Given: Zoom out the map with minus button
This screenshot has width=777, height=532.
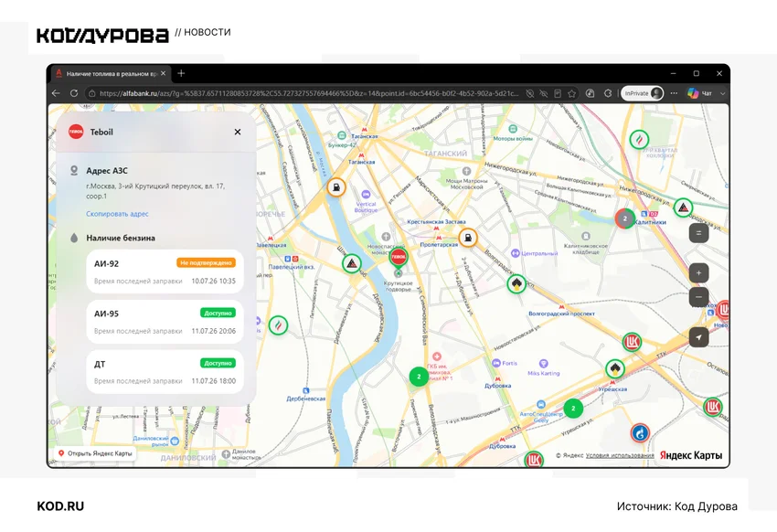Looking at the screenshot, I should tap(698, 297).
